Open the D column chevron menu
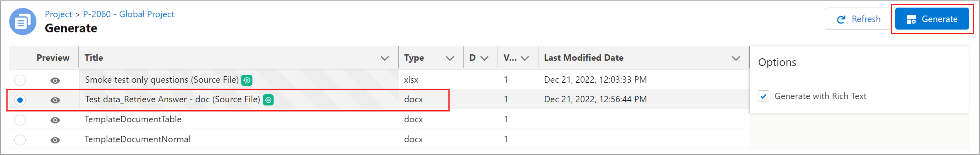 (484, 58)
